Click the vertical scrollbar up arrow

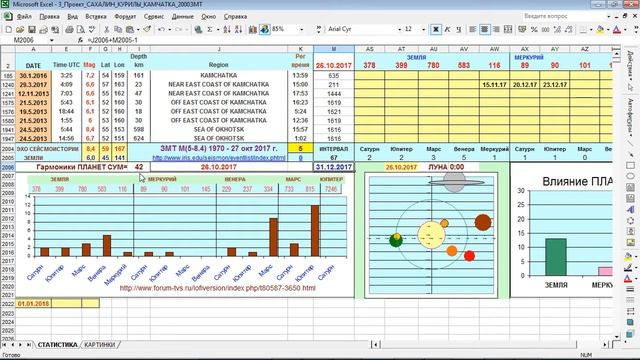point(617,54)
